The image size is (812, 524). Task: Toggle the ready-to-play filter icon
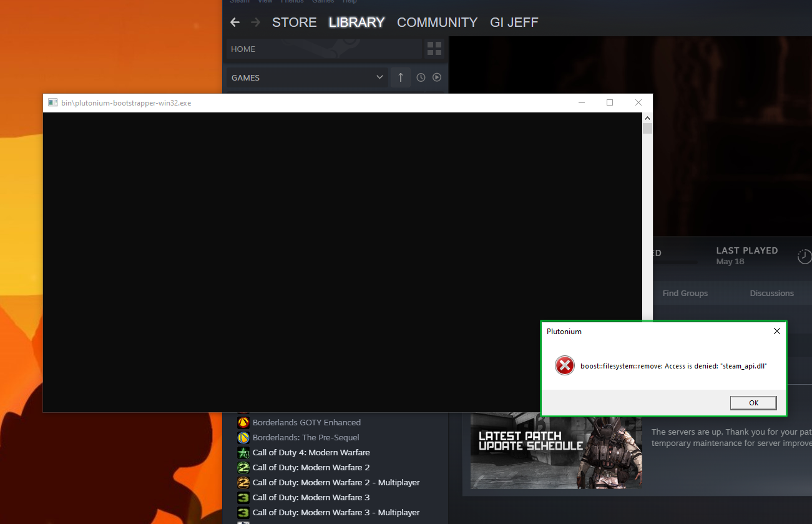tap(437, 77)
